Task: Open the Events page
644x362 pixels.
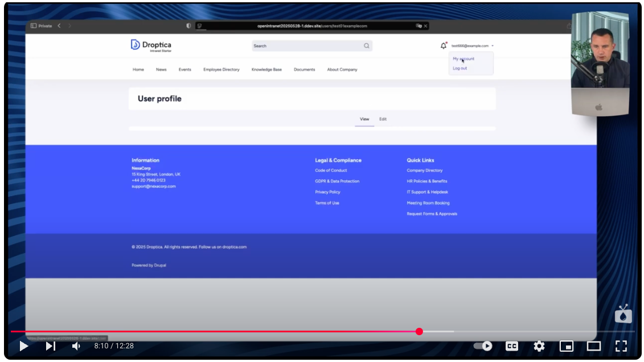Action: (185, 70)
